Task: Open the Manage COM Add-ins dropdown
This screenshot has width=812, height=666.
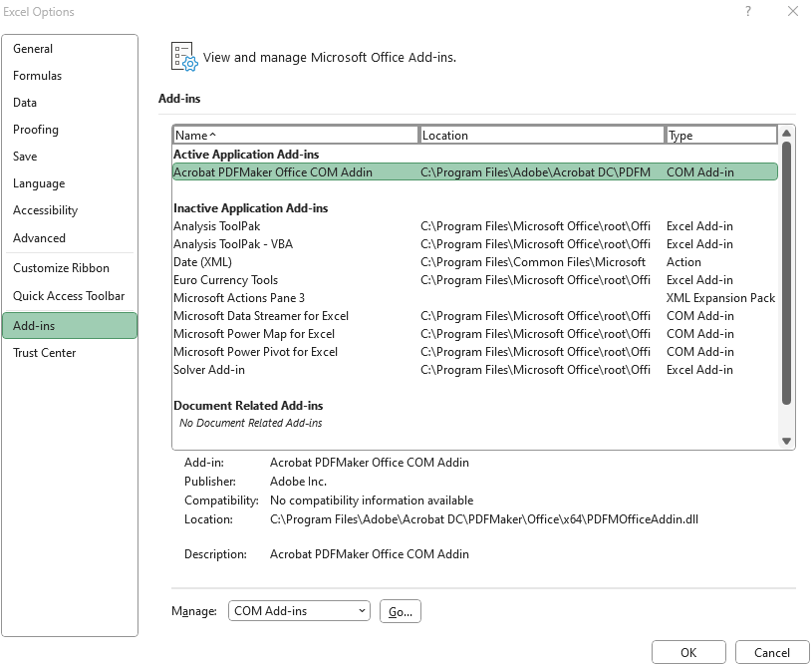Action: [299, 611]
